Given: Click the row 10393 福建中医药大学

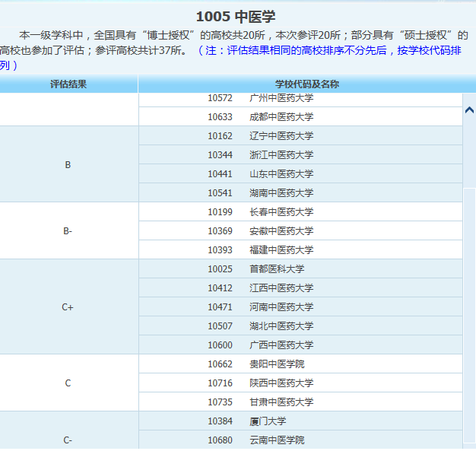Looking at the screenshot, I should (300, 250).
